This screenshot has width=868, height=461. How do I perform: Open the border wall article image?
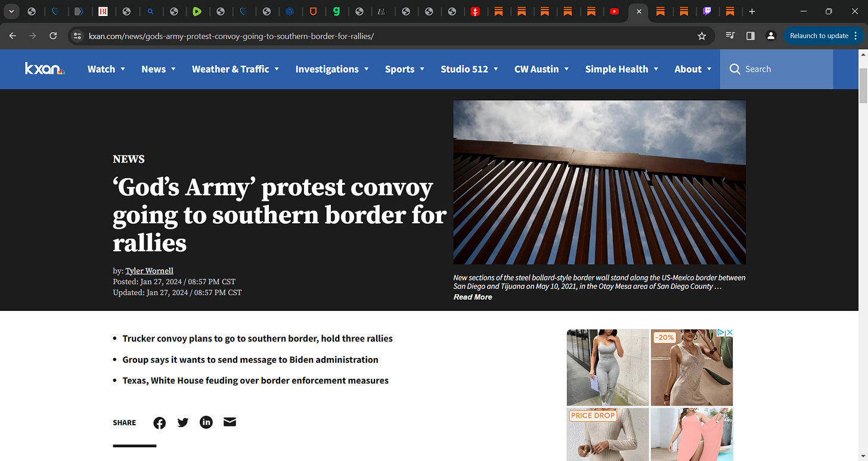coord(599,182)
